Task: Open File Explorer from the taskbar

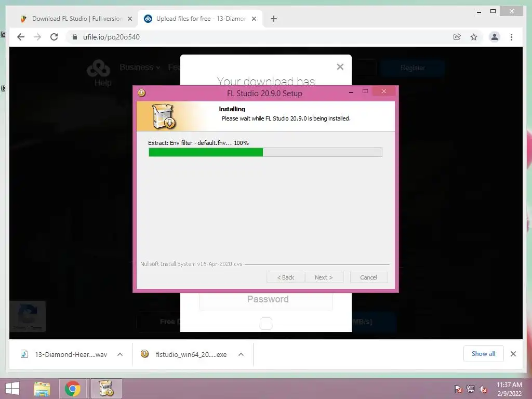Action: pos(42,389)
